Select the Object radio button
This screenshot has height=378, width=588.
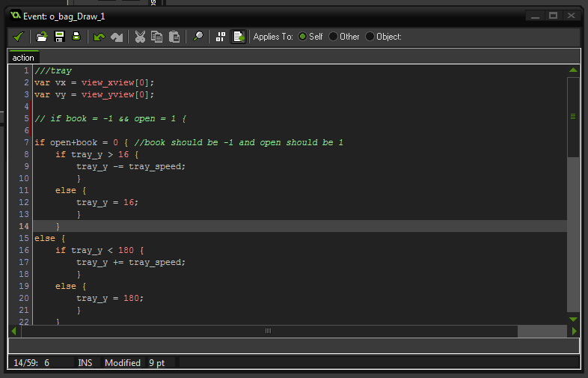[370, 37]
